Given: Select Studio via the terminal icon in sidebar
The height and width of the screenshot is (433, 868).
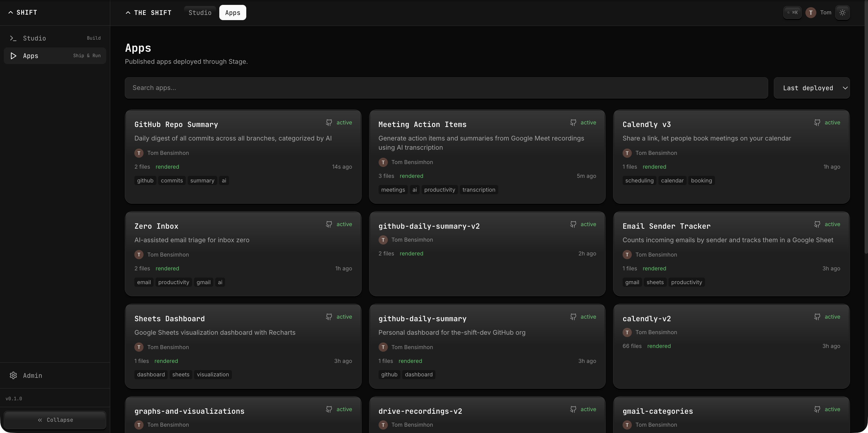Looking at the screenshot, I should pyautogui.click(x=13, y=38).
